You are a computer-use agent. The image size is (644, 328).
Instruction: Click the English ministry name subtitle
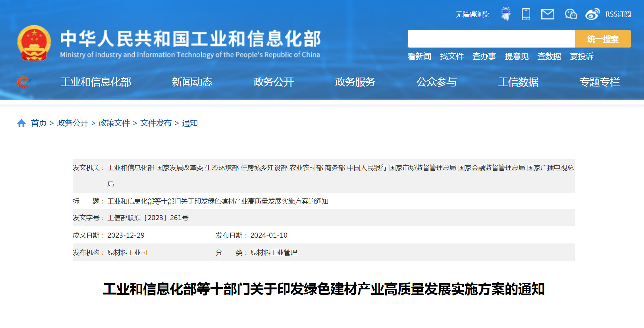[x=190, y=55]
